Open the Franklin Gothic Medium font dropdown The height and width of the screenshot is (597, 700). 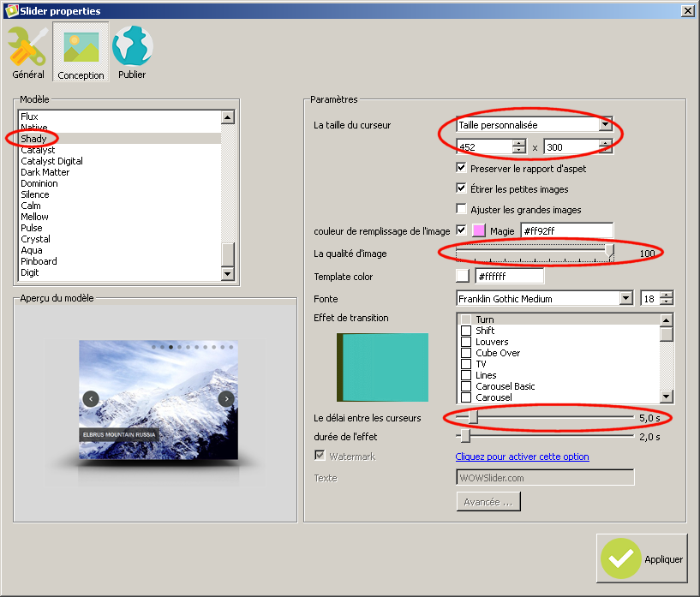coord(545,298)
